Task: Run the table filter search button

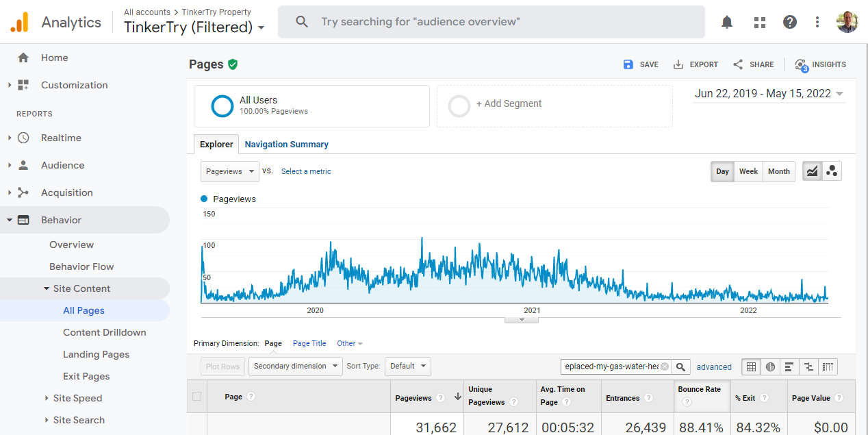Action: click(x=680, y=366)
